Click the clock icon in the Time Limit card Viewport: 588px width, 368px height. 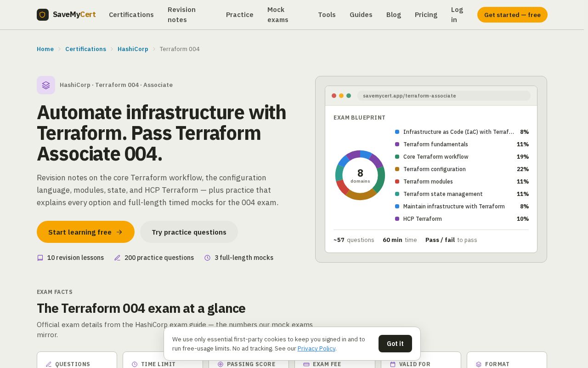[135, 364]
